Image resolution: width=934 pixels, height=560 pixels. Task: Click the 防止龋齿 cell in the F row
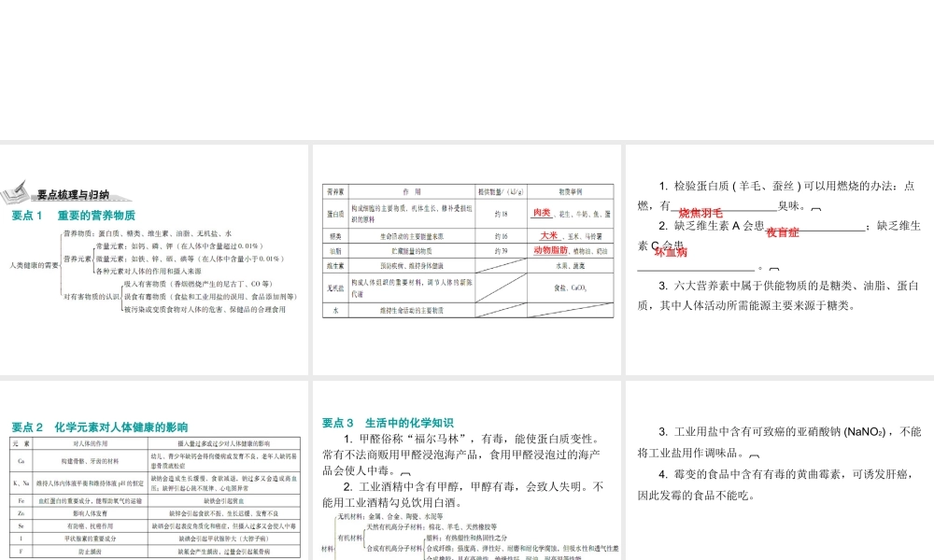point(90,552)
